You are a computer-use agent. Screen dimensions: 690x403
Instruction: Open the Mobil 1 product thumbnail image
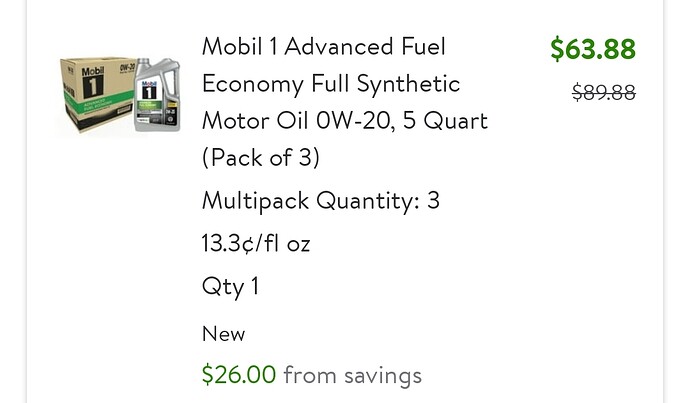tap(120, 95)
